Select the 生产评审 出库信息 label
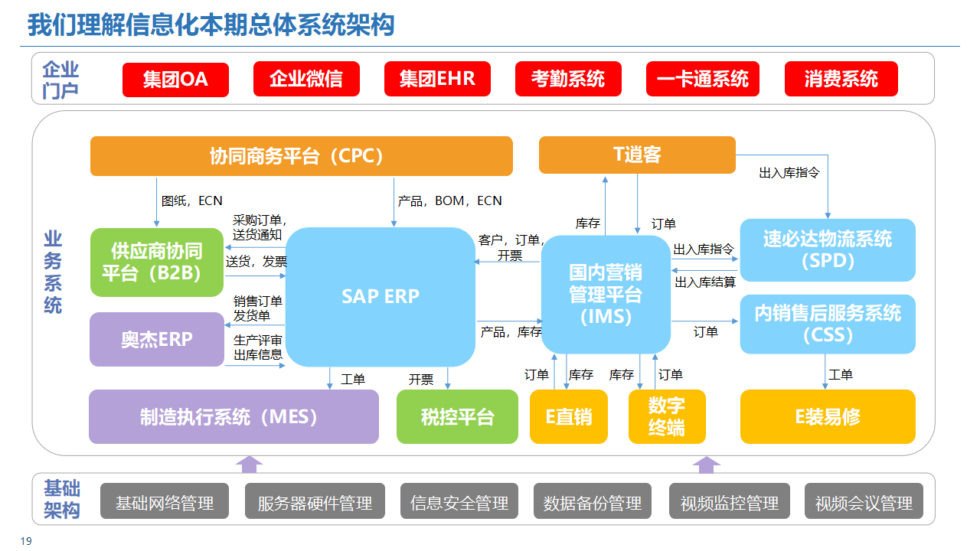980x551 pixels. point(258,347)
